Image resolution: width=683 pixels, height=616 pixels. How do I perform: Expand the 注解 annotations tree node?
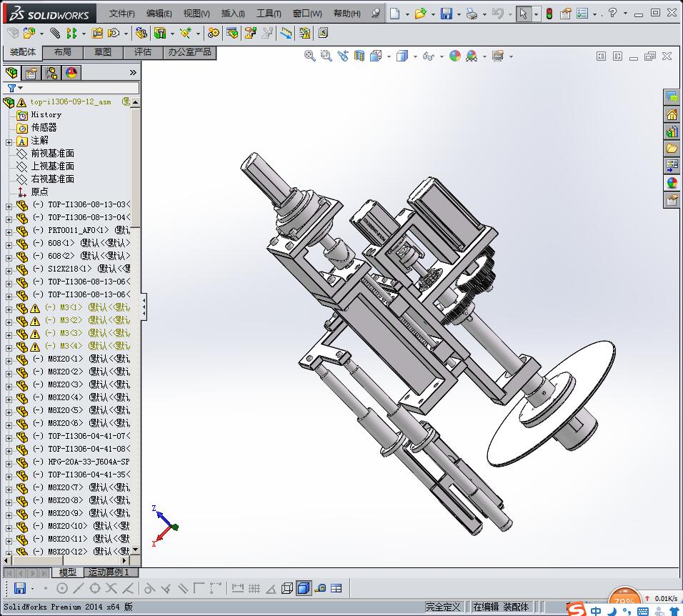click(x=9, y=141)
